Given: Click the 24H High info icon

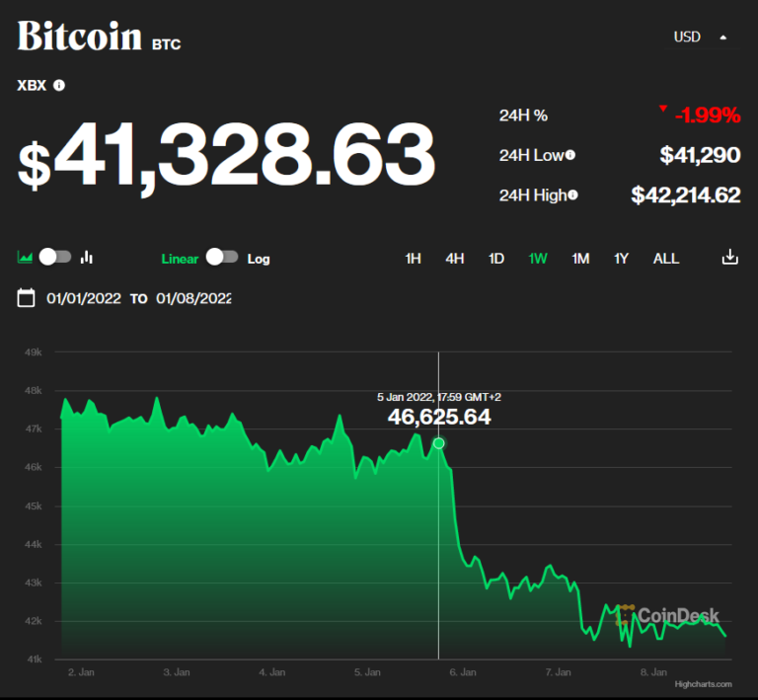Looking at the screenshot, I should pos(572,195).
